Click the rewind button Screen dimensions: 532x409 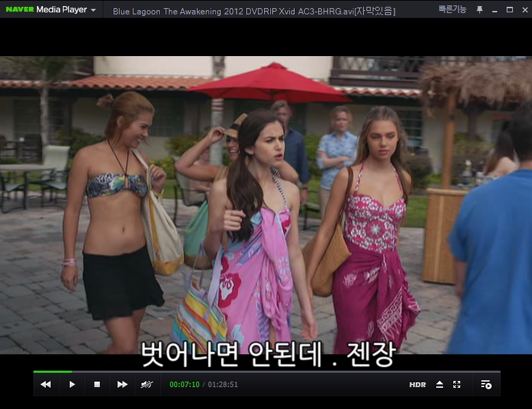pos(46,384)
